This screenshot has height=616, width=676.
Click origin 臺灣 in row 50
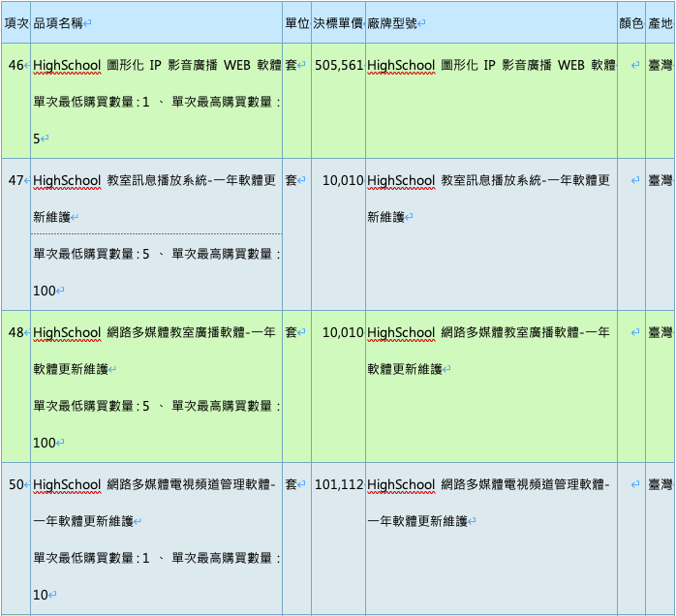pos(661,484)
